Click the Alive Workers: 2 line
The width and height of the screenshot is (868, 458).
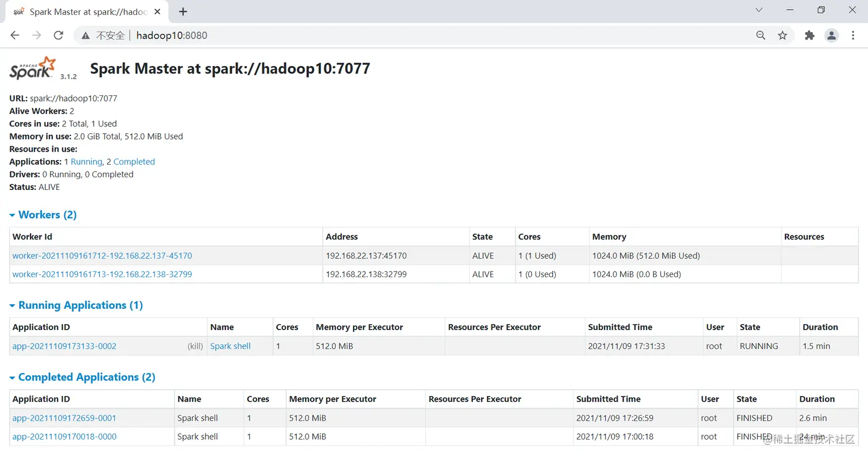tap(42, 111)
